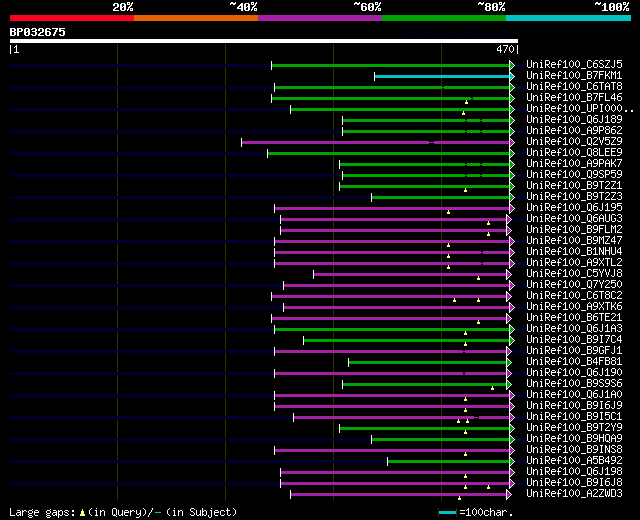The image size is (640, 520).
Task: Click the UniRef100_B9T2Y9 label
Action: click(574, 428)
